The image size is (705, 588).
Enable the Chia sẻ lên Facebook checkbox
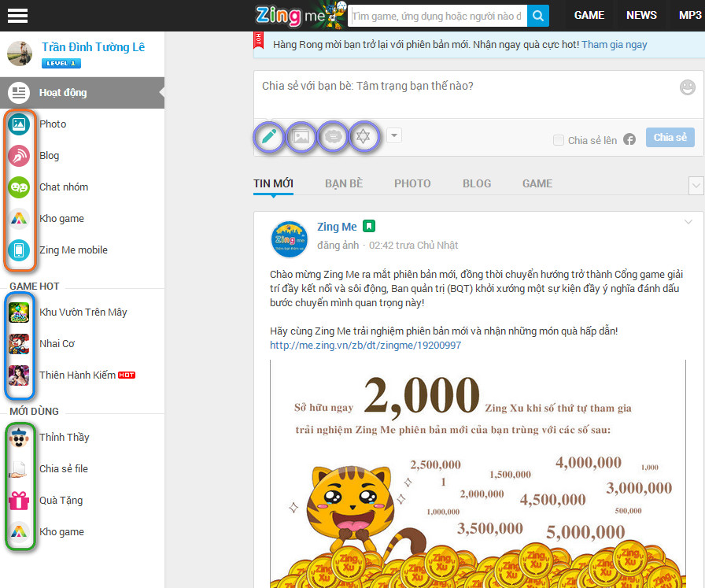(559, 140)
